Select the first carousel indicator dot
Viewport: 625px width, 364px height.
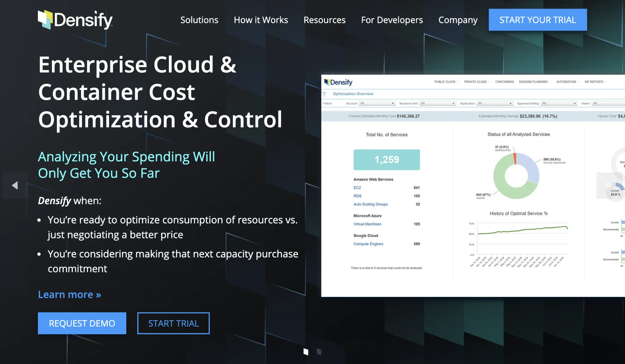pyautogui.click(x=306, y=352)
